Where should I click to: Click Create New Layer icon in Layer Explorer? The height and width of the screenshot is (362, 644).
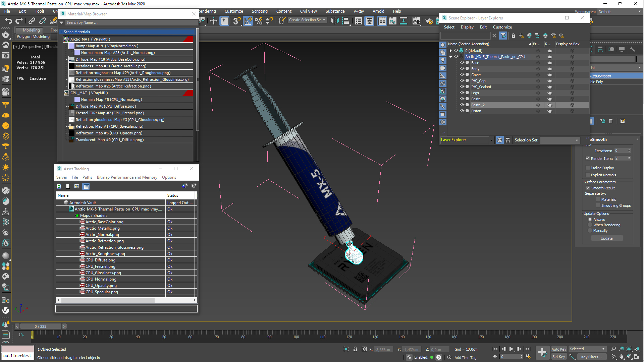521,36
